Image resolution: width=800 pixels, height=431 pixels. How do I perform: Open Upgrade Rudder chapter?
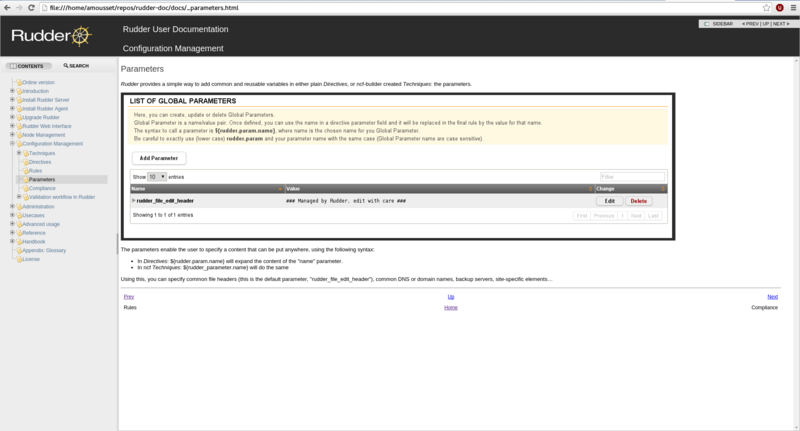(41, 117)
